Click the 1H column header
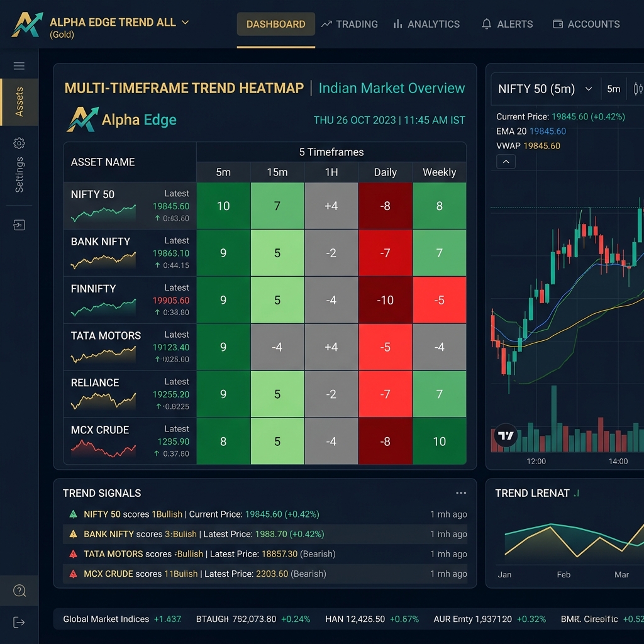This screenshot has height=644, width=644. click(x=331, y=172)
